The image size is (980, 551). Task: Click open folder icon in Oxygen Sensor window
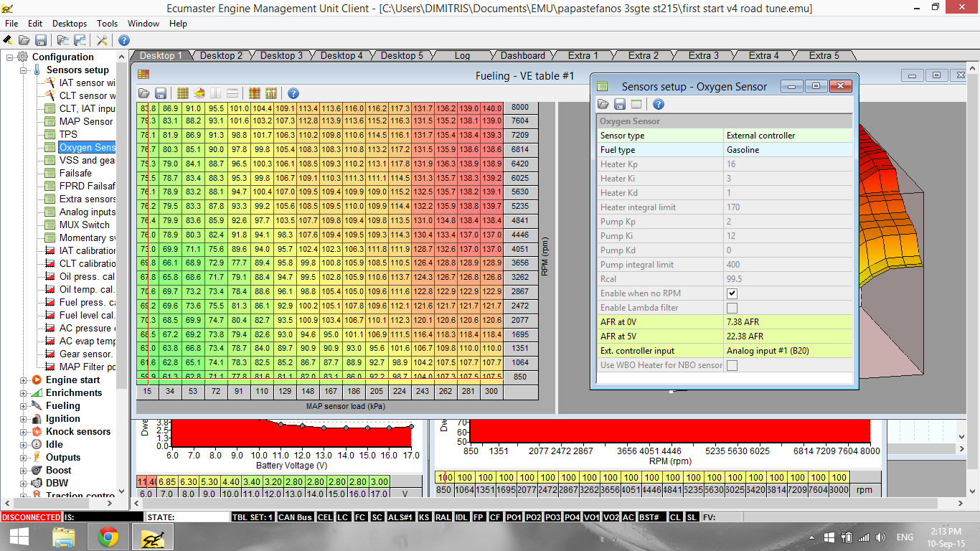click(604, 105)
